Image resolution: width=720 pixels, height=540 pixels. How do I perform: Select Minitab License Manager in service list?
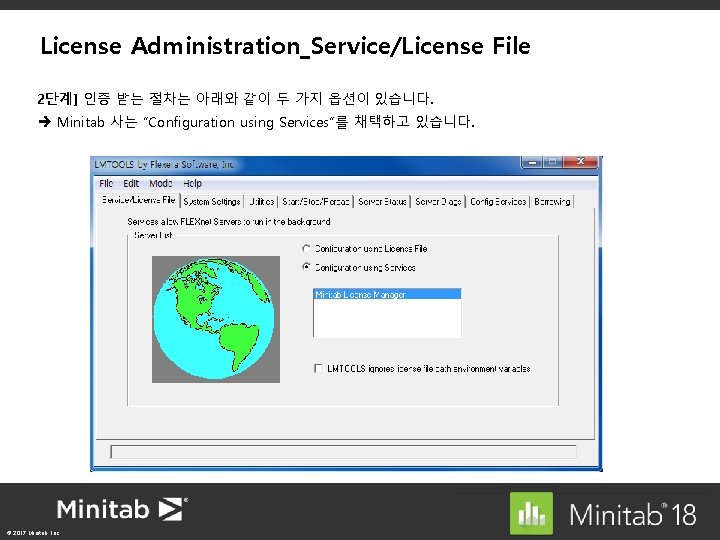[387, 294]
